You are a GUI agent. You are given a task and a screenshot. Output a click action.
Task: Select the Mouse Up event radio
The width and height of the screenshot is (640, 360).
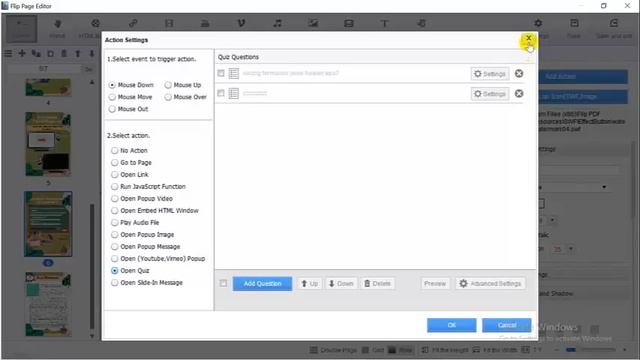point(168,85)
